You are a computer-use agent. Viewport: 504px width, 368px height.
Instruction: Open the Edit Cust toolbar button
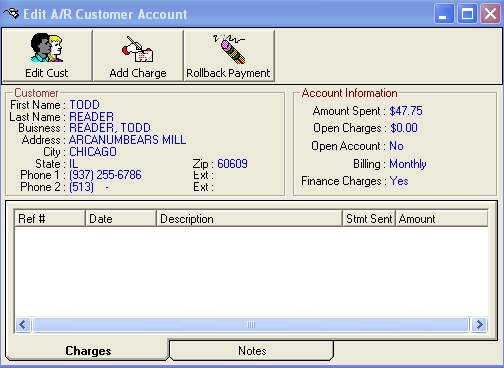[47, 55]
